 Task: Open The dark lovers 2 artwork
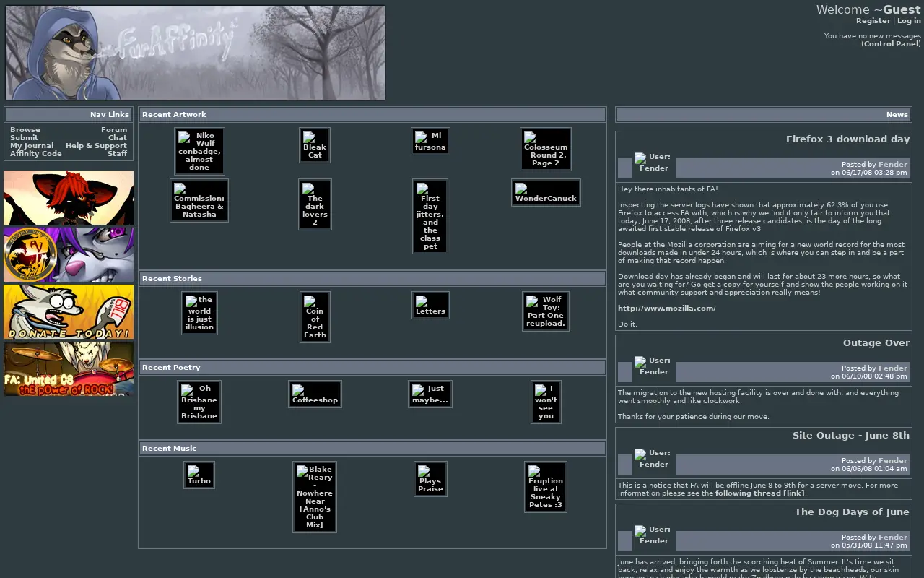[x=315, y=204]
